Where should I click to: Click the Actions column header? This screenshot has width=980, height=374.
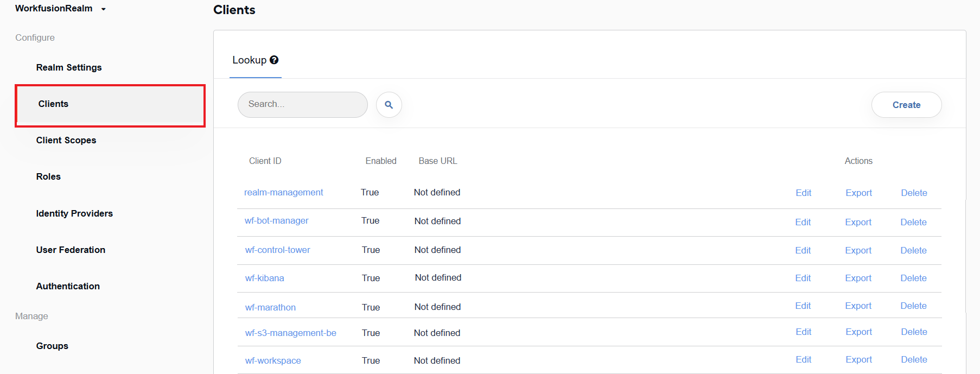[x=858, y=161]
